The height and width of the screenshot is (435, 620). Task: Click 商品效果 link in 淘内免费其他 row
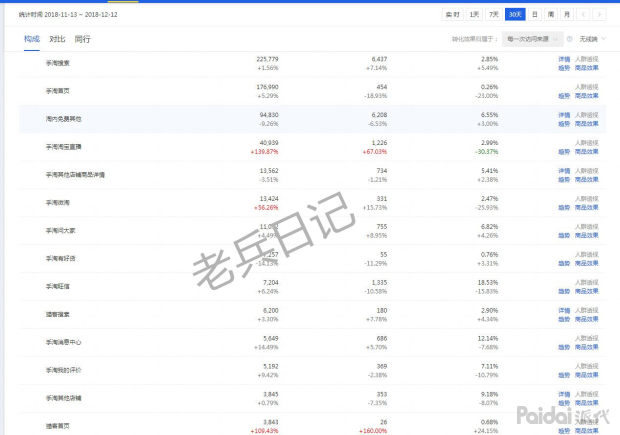coord(586,124)
